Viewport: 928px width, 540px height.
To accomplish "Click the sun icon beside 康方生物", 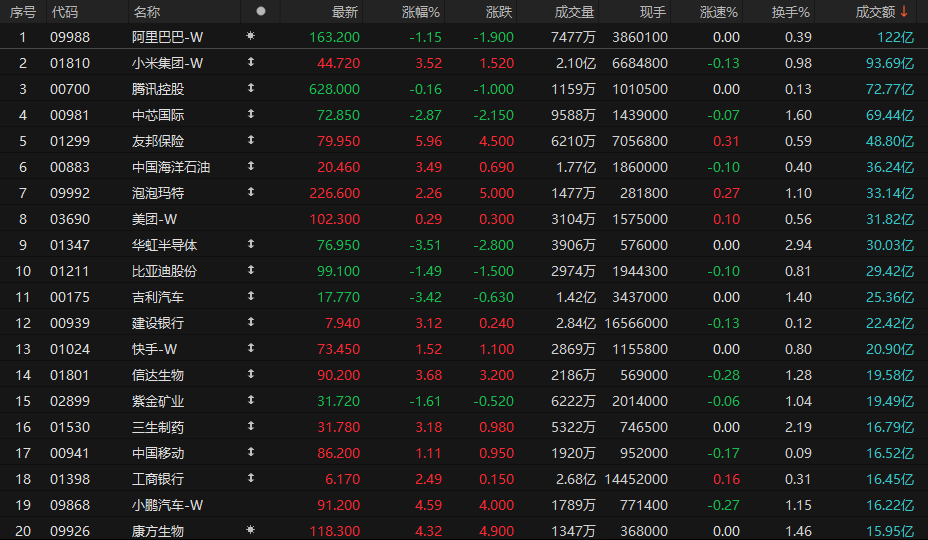I will point(250,529).
